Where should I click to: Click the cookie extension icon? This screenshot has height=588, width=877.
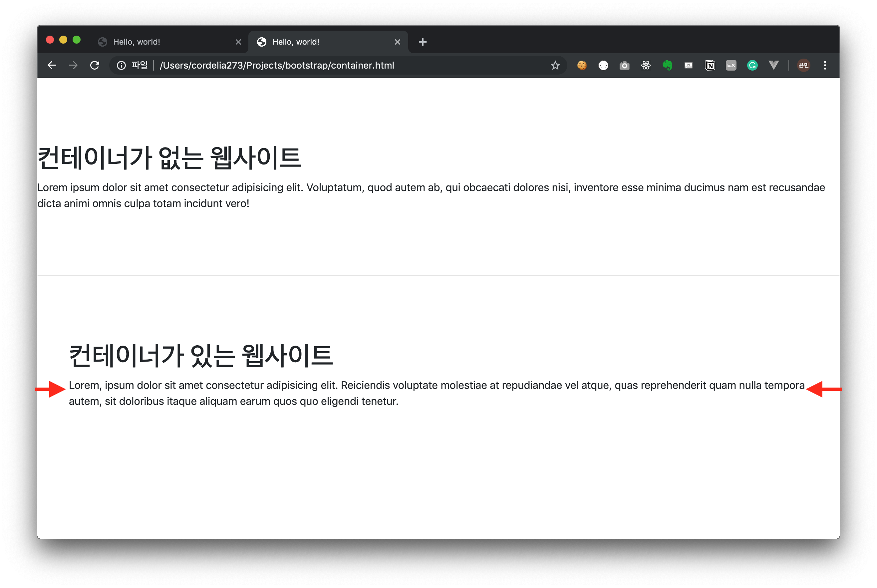pos(582,65)
